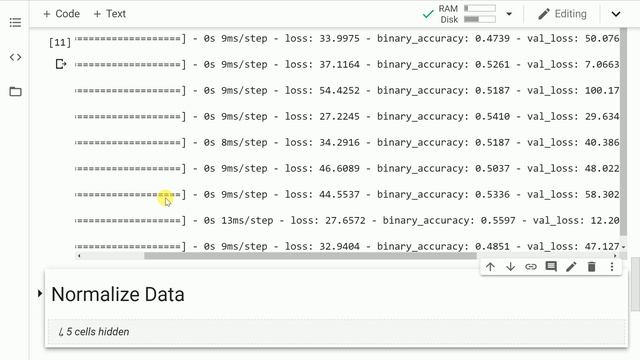640x360 pixels.
Task: Collapse the header with the chevron button
Action: click(616, 14)
